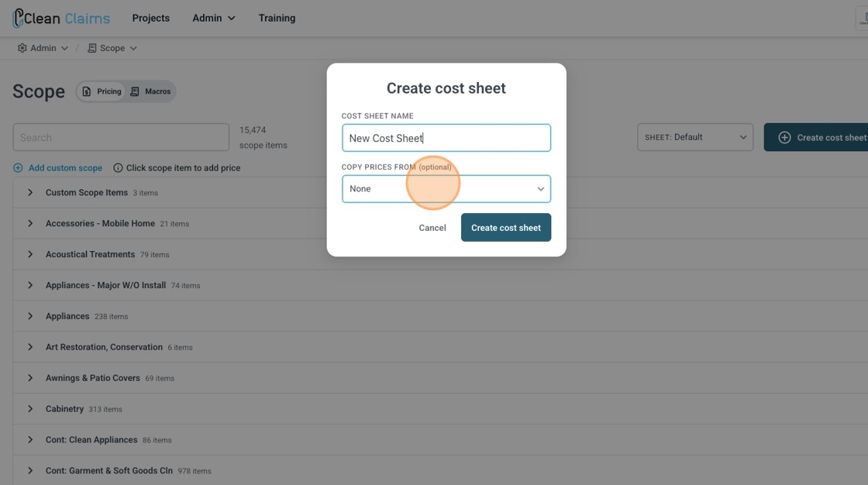The width and height of the screenshot is (868, 485).
Task: Expand the Acoustical Treatments category
Action: (x=30, y=254)
